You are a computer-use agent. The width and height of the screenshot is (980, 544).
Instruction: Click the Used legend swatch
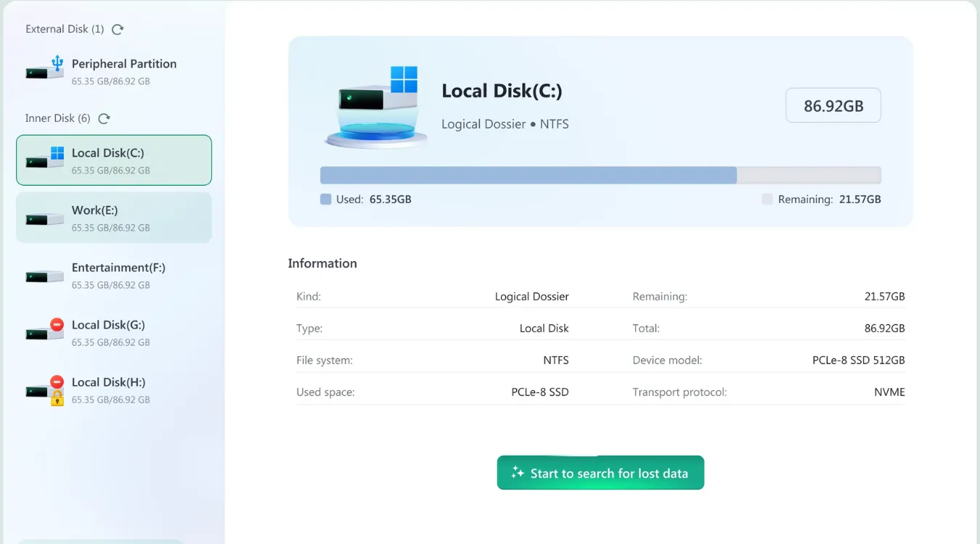click(x=325, y=199)
